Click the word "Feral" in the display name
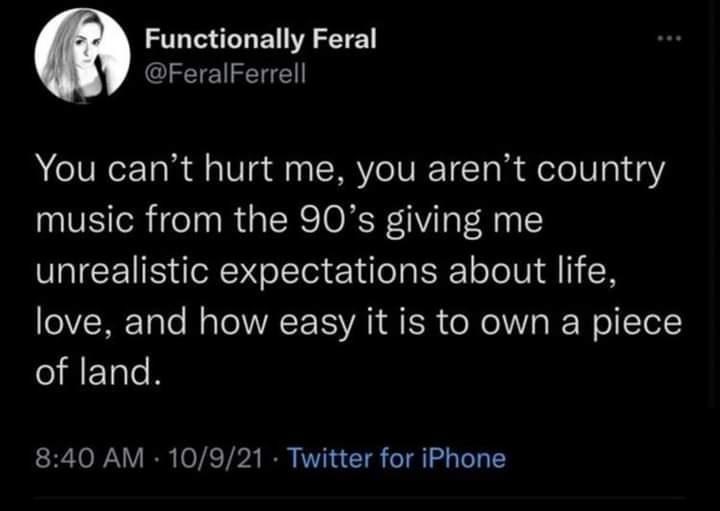Image resolution: width=720 pixels, height=511 pixels. [x=342, y=39]
